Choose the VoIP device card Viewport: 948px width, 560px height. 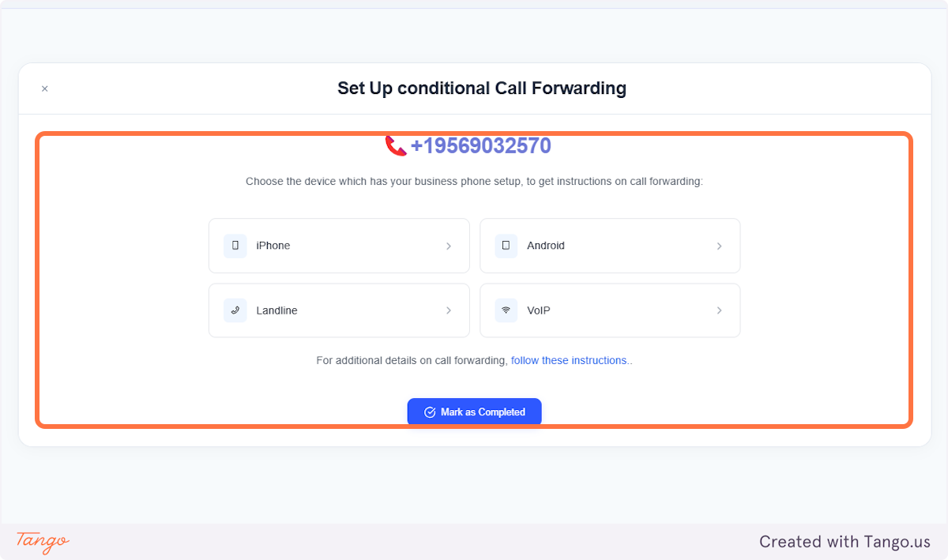click(x=610, y=310)
